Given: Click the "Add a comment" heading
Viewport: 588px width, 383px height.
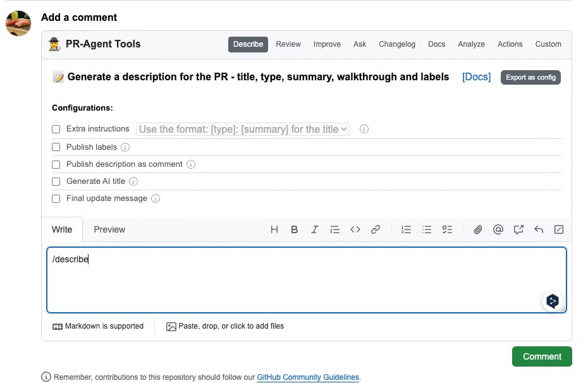Looking at the screenshot, I should (x=79, y=17).
